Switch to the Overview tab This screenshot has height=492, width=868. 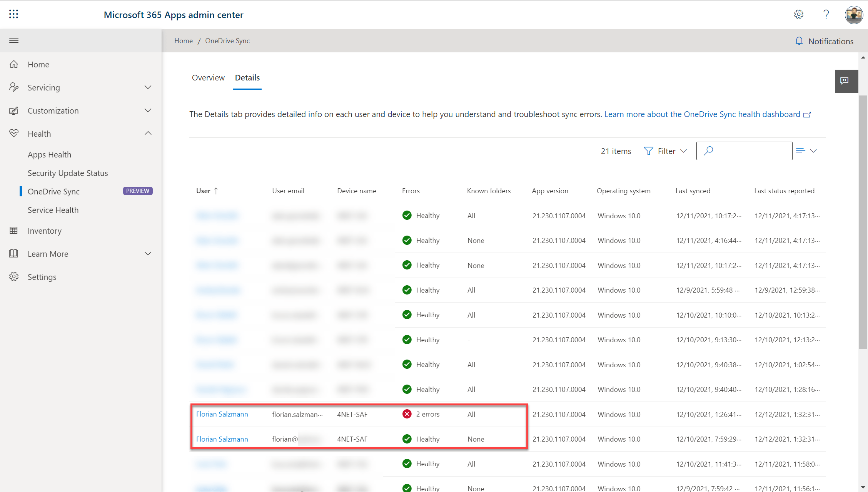(x=208, y=78)
